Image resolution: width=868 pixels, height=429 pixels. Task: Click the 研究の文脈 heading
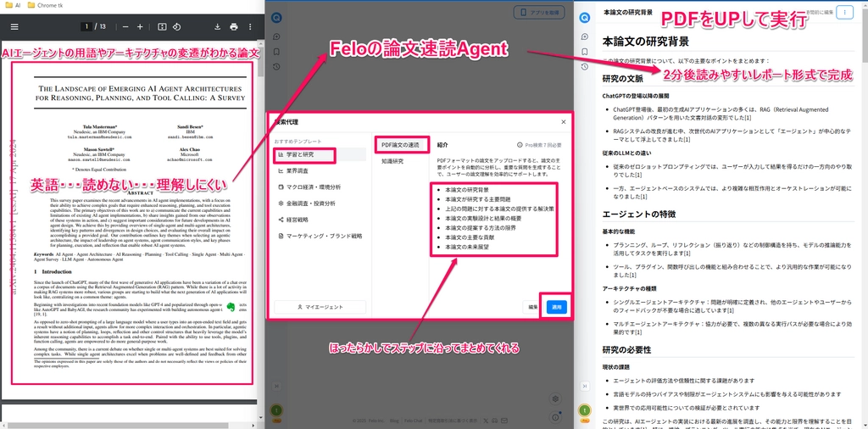coord(623,79)
